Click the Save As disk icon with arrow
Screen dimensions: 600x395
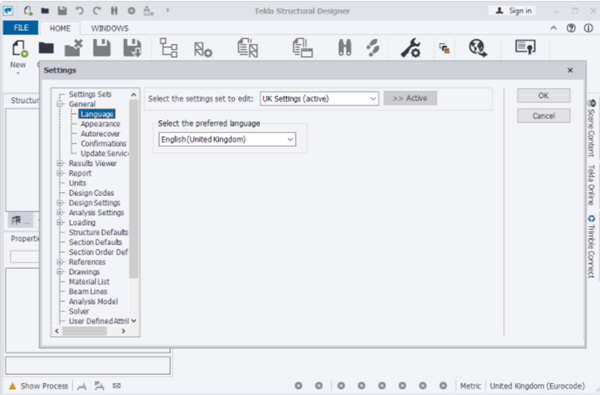pos(132,48)
